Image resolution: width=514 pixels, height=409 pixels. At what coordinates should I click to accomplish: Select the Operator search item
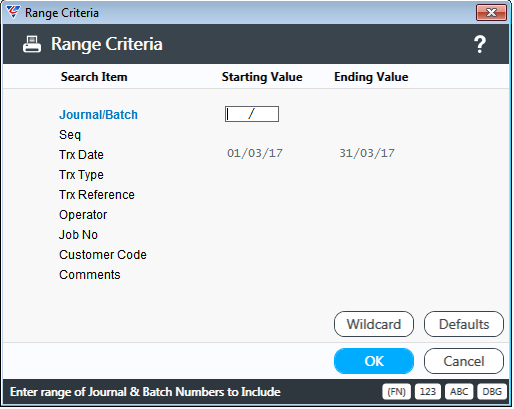pos(83,215)
